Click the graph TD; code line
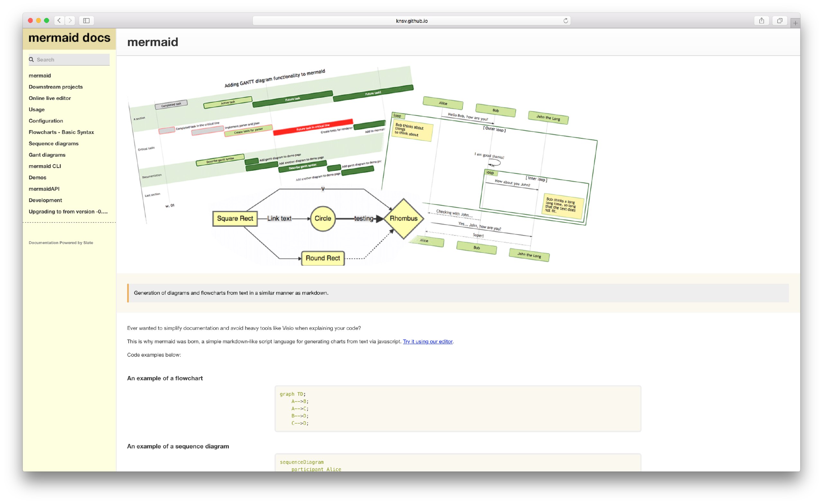The height and width of the screenshot is (504, 823). (293, 394)
